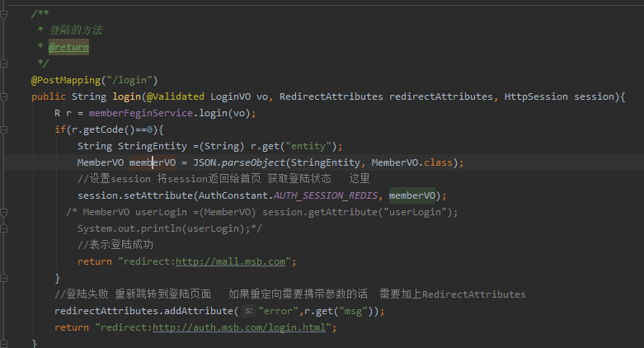Click the //设置session comment line
This screenshot has width=644, height=348.
(223, 179)
